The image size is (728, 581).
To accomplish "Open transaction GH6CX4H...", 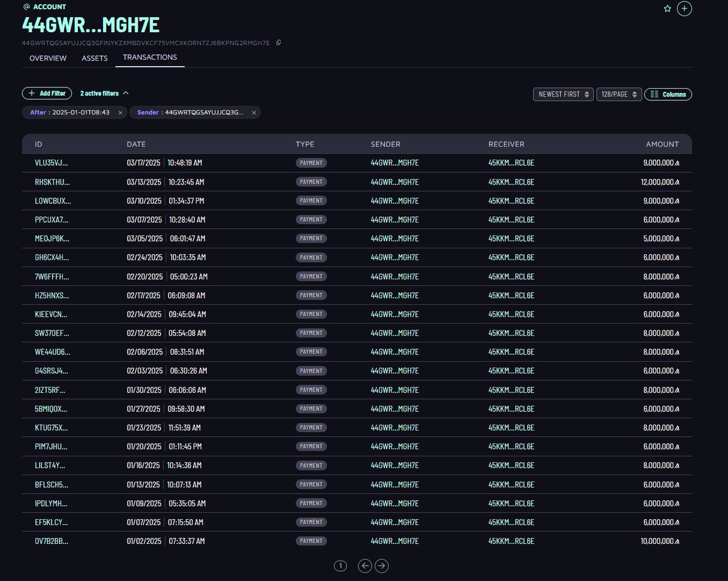I will pyautogui.click(x=52, y=257).
